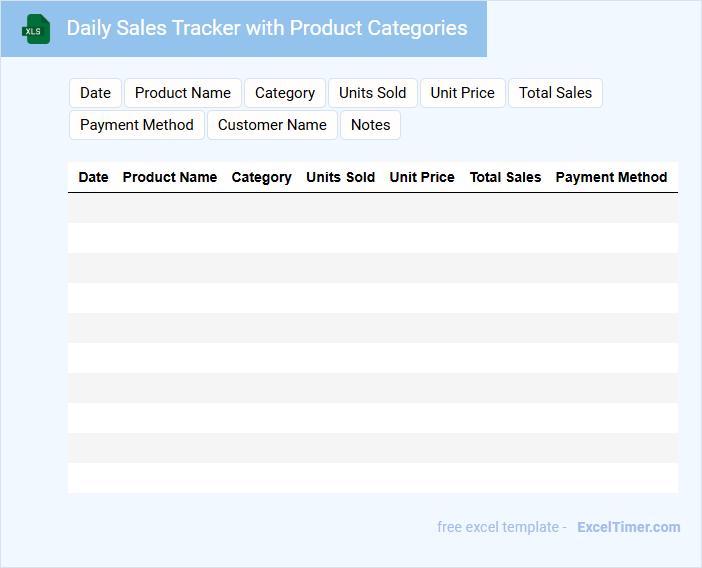Pick the Customer Name tag
This screenshot has height=568, width=702.
[272, 125]
